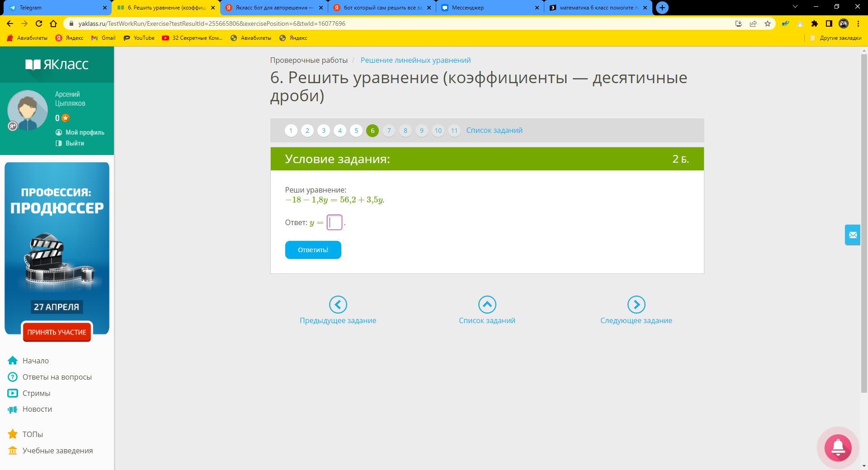Open first Авиабилеты bookmark
Screen dimensions: 868x470
(x=27, y=38)
